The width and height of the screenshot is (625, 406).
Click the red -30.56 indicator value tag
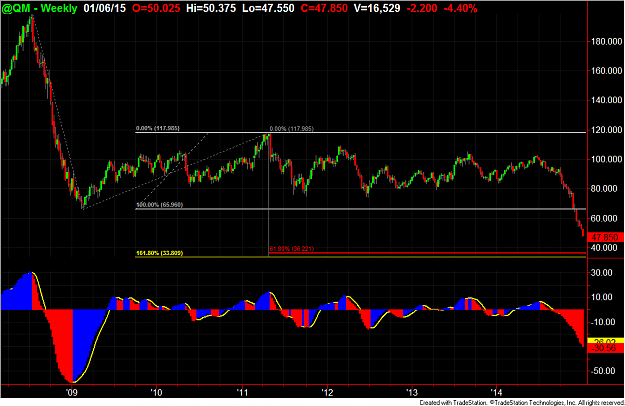pyautogui.click(x=605, y=348)
